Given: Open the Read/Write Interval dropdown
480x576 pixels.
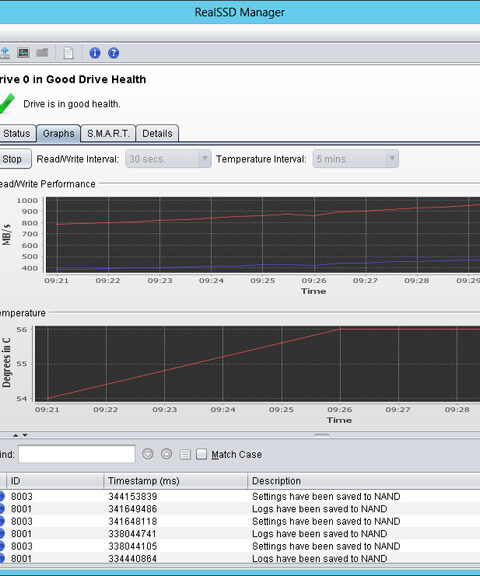Looking at the screenshot, I should point(168,159).
